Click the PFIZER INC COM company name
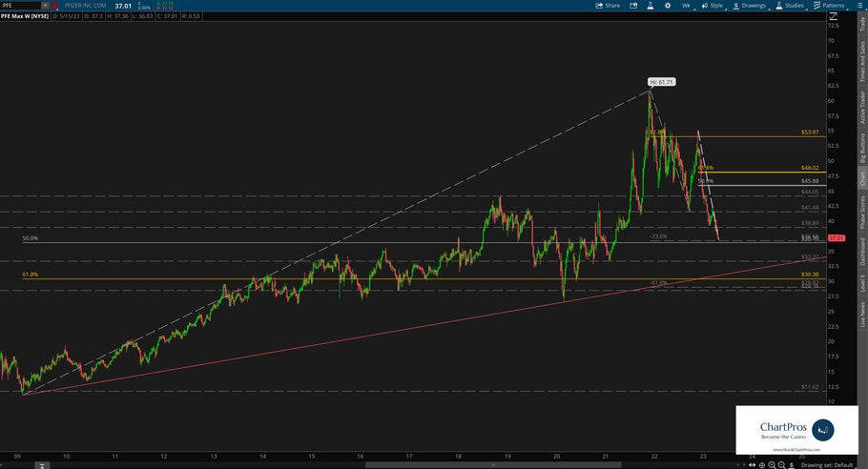Screen dimensions: 868x469 tap(85, 6)
